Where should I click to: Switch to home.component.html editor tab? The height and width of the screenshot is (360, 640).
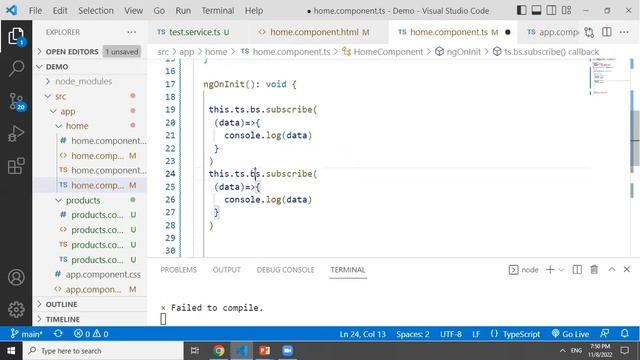click(x=318, y=32)
